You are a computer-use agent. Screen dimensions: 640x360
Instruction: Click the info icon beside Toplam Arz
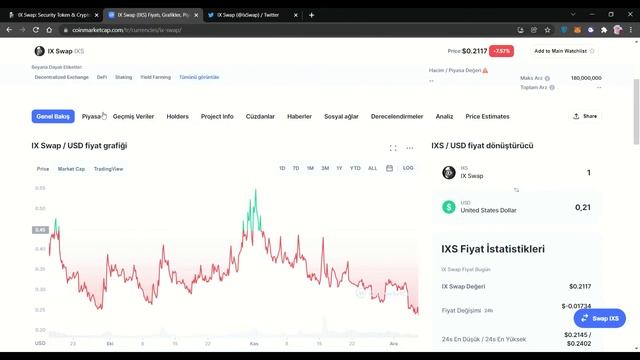point(552,87)
